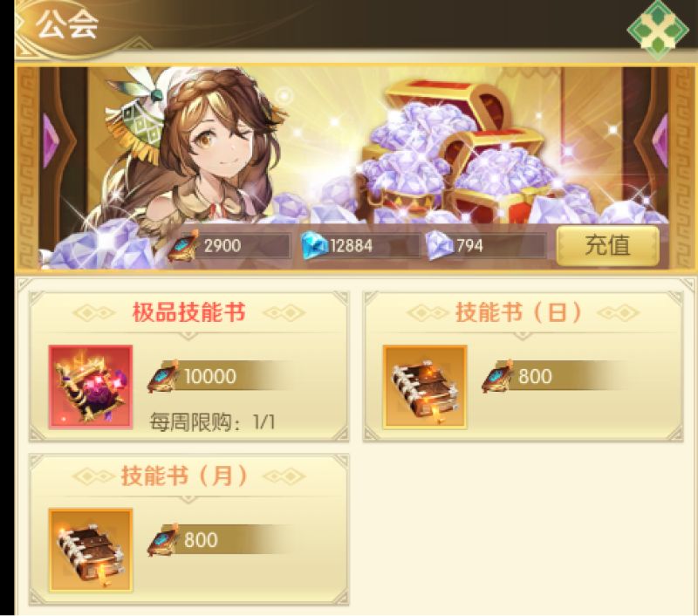Click the green clover emblem icon
Image resolution: width=698 pixels, height=616 pixels.
tap(658, 28)
